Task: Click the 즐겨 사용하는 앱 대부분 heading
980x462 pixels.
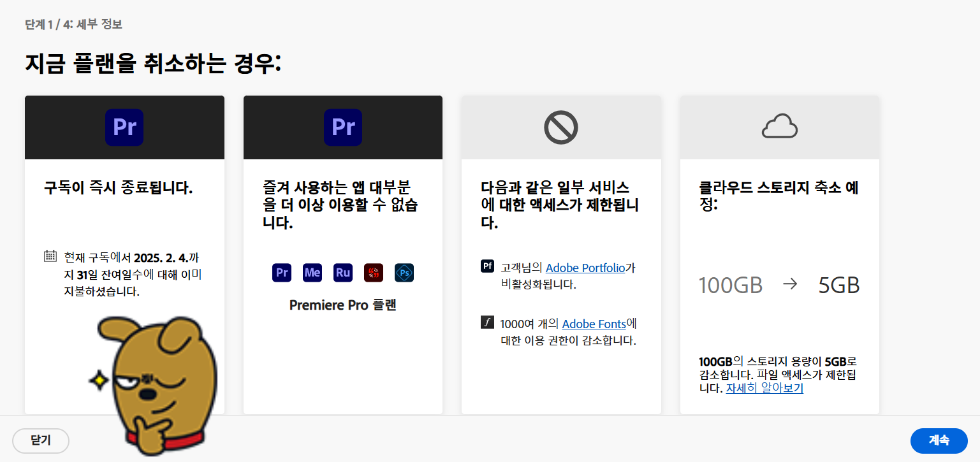Action: click(340, 205)
